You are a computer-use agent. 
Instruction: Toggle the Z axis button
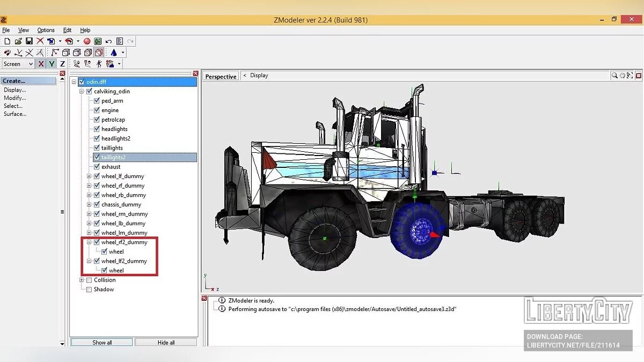(62, 64)
